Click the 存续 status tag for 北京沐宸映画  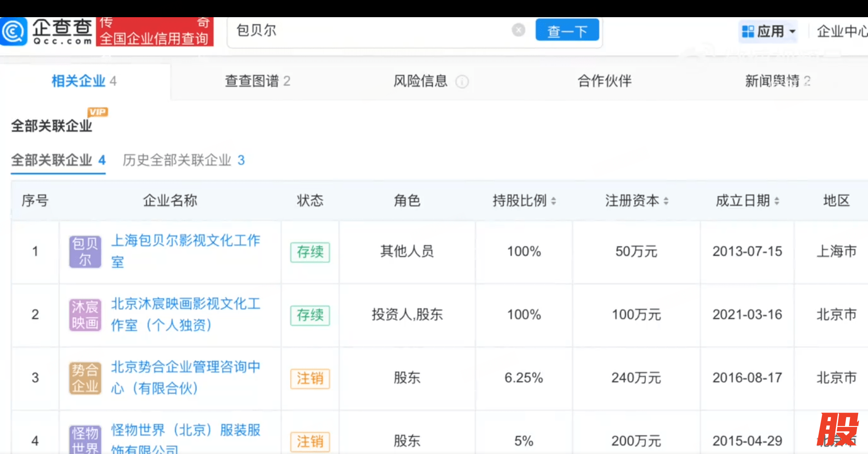310,315
